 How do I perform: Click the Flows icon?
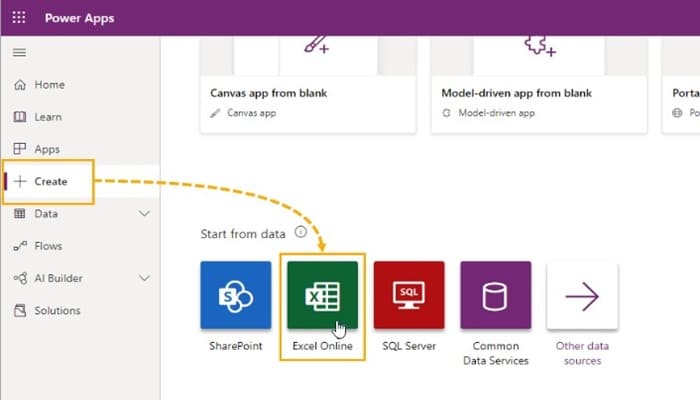click(20, 246)
